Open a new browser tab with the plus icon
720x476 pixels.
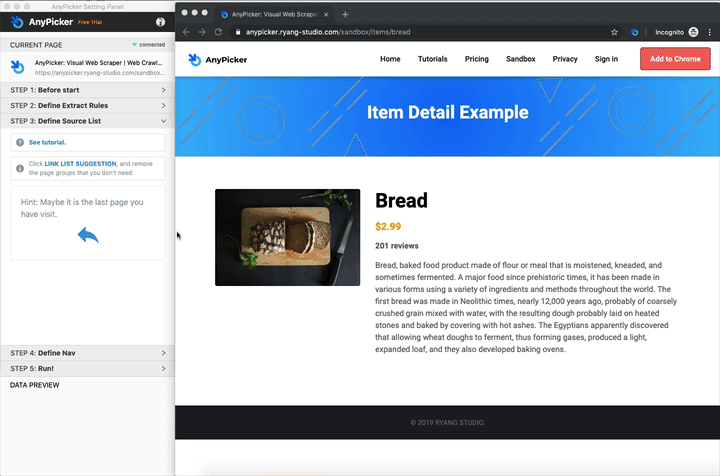pyautogui.click(x=345, y=15)
